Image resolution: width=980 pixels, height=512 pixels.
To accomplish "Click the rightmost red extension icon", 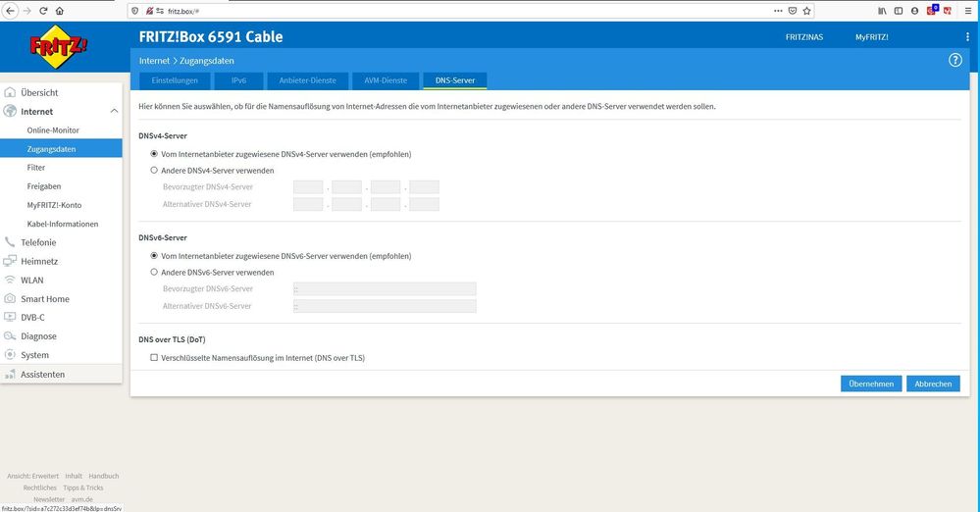I will coord(948,11).
